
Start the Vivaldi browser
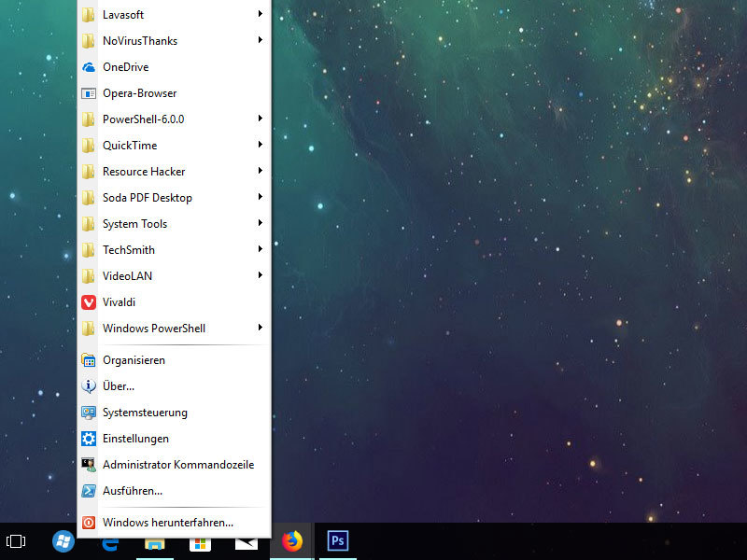point(120,301)
